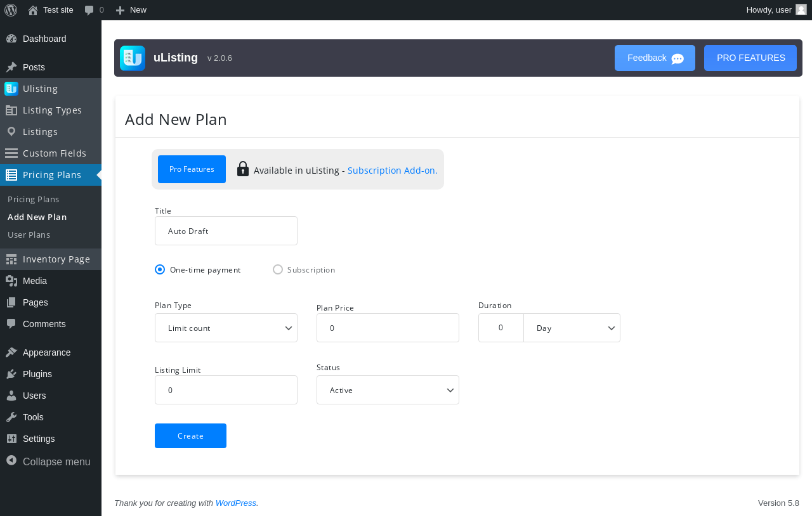812x516 pixels.
Task: Open the Listings menu item
Action: [51, 132]
